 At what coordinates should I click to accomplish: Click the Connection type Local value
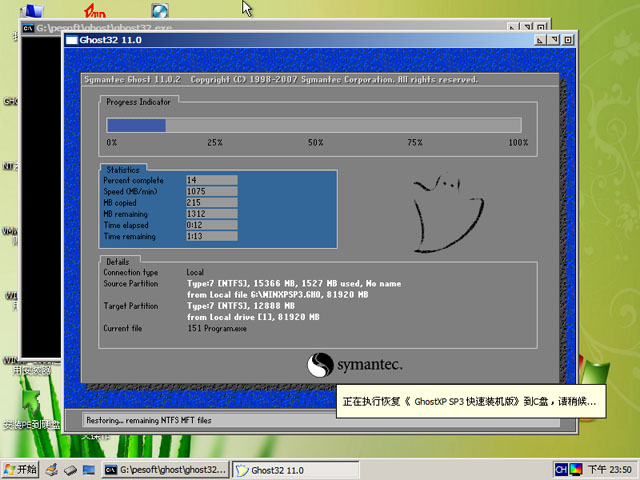click(195, 272)
